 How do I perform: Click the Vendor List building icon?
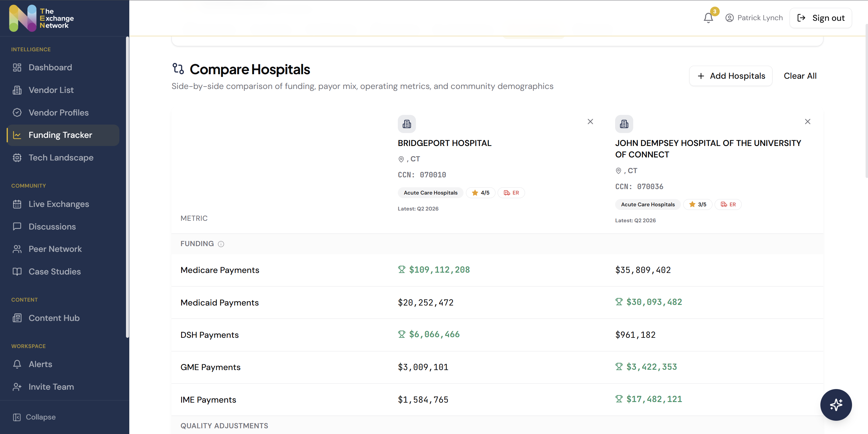click(17, 90)
